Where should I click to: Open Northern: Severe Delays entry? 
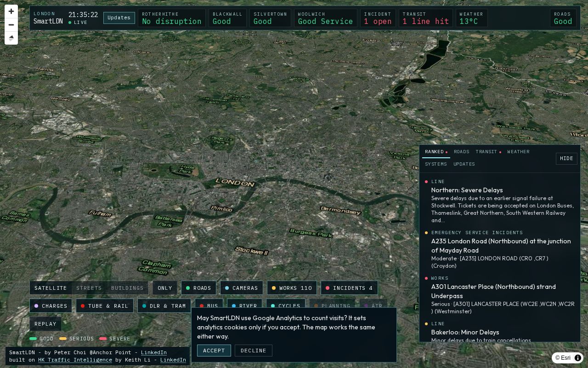500,201
